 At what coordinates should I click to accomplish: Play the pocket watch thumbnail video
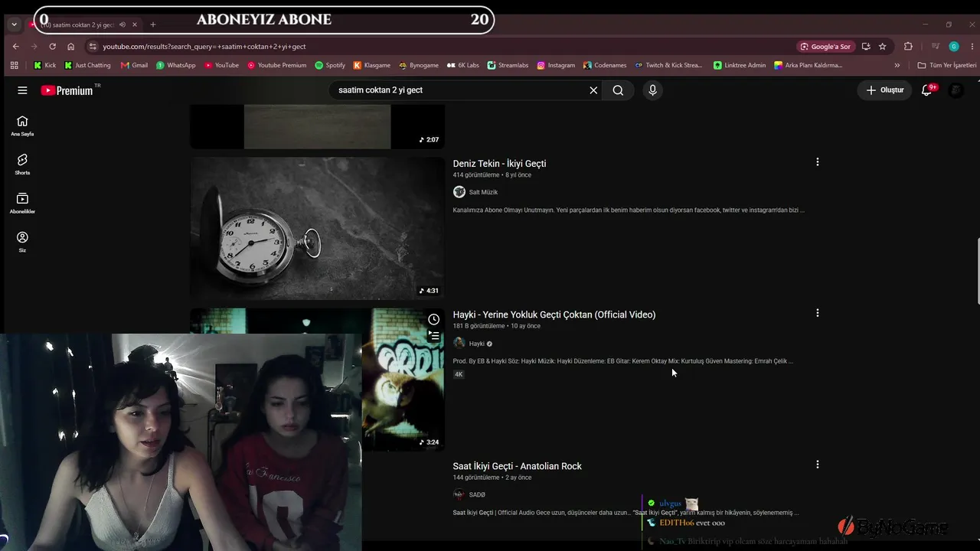coord(317,228)
